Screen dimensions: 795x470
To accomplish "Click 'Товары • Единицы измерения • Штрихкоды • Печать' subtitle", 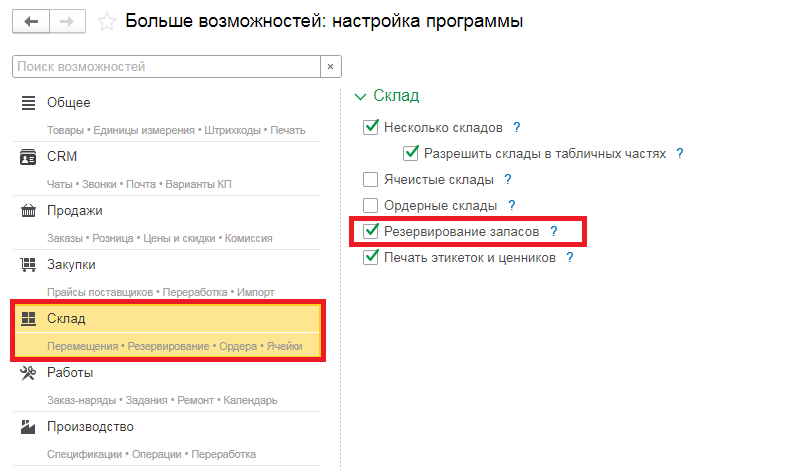I will point(176,130).
